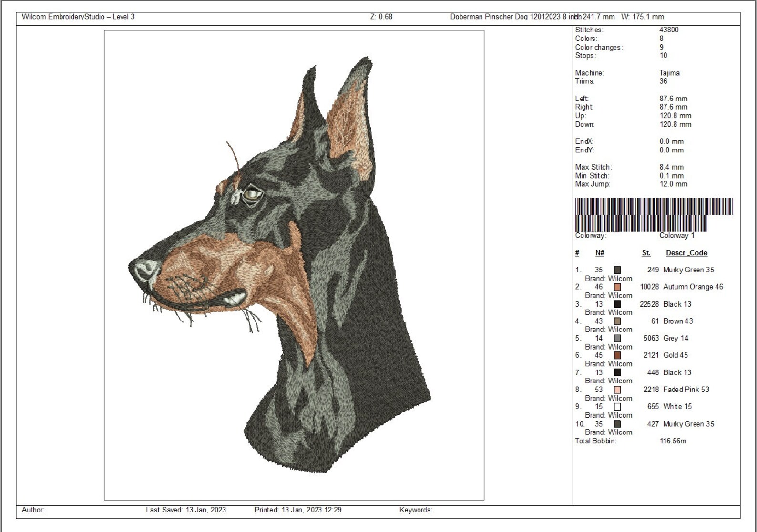Click the Black 13 swatch in row 7

click(x=617, y=372)
